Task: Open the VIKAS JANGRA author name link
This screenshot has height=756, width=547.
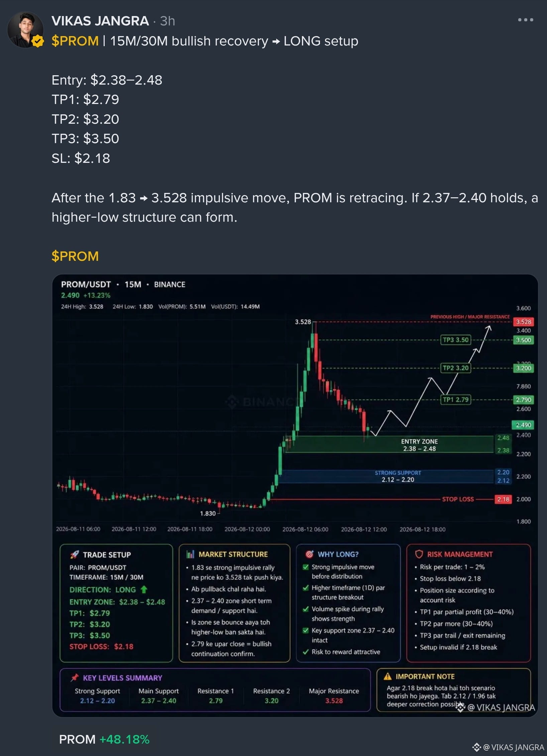Action: click(100, 21)
